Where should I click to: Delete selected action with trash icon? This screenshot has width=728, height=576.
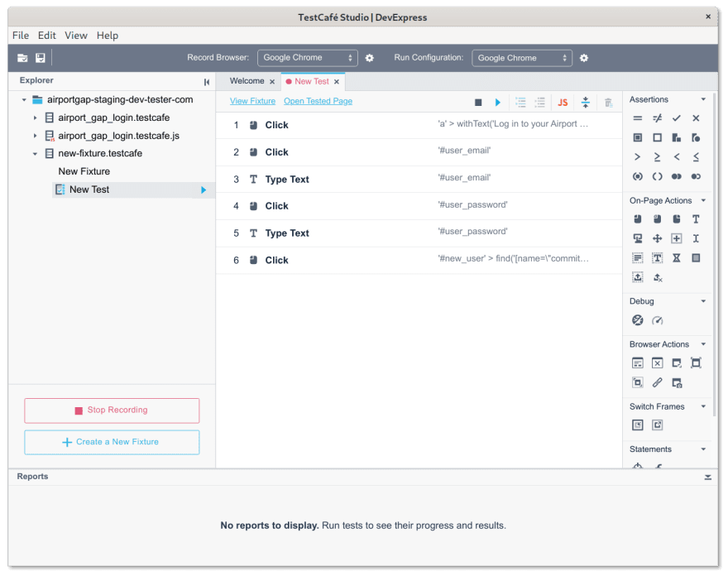pos(608,102)
